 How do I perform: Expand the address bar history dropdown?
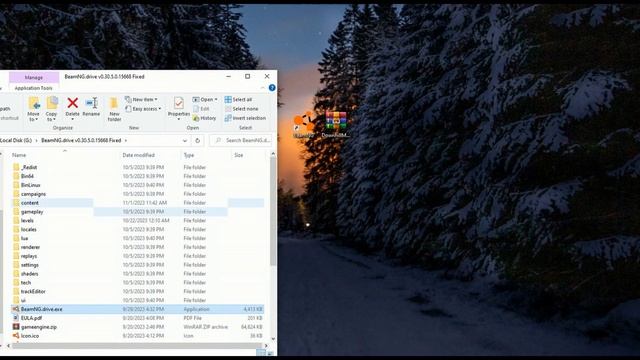pyautogui.click(x=185, y=140)
